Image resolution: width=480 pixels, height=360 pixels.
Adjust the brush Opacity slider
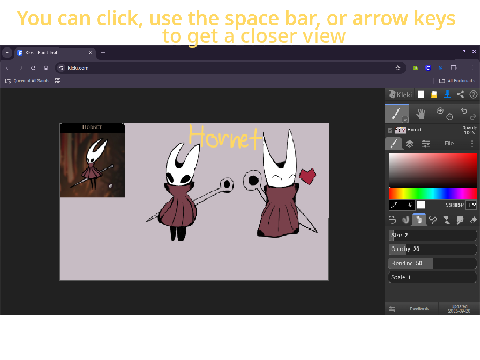pos(433,249)
